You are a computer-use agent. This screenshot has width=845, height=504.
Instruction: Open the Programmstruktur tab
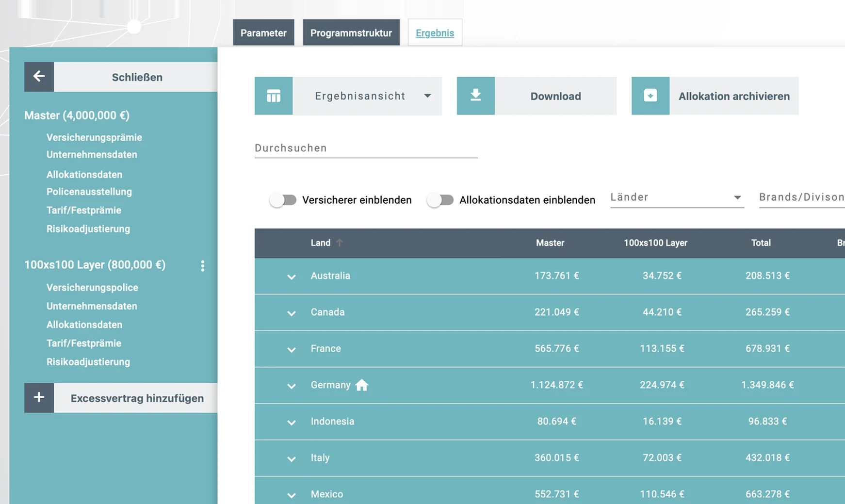point(351,33)
